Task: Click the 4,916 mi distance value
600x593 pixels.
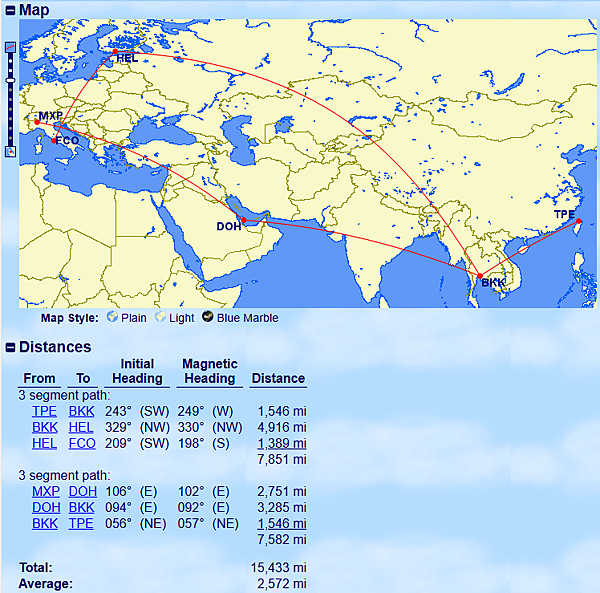Action: [282, 427]
